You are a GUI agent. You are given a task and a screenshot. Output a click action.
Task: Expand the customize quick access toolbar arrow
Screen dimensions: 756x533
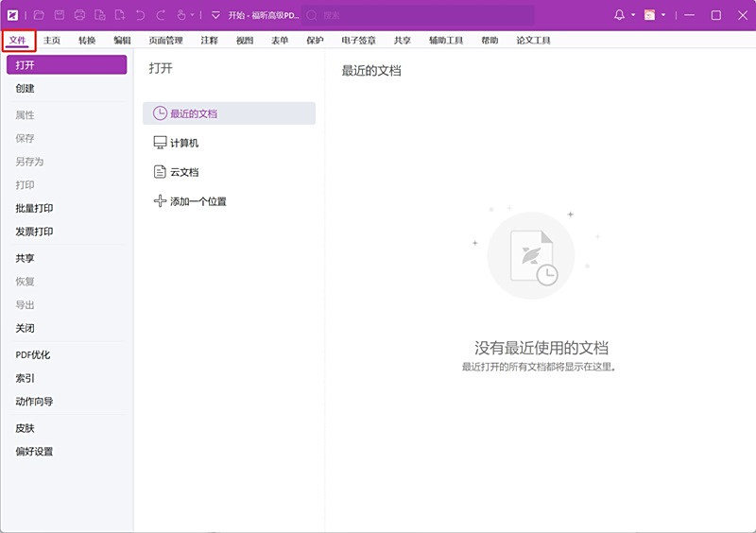click(215, 15)
